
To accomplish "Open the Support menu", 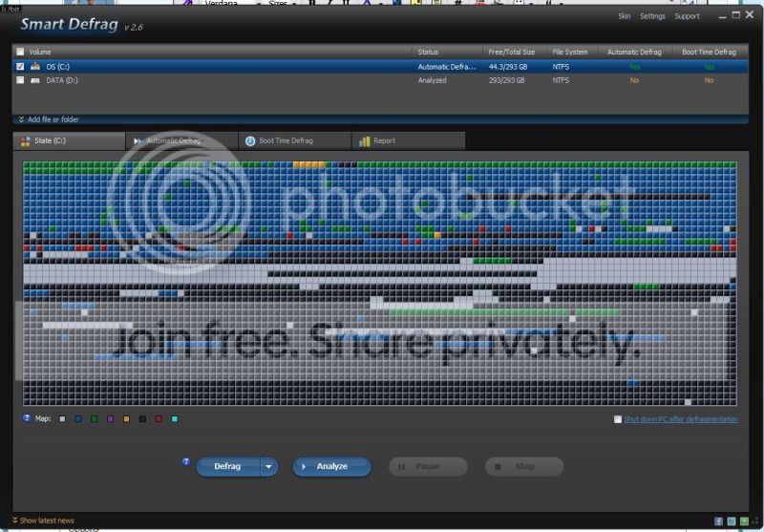I will (x=687, y=16).
